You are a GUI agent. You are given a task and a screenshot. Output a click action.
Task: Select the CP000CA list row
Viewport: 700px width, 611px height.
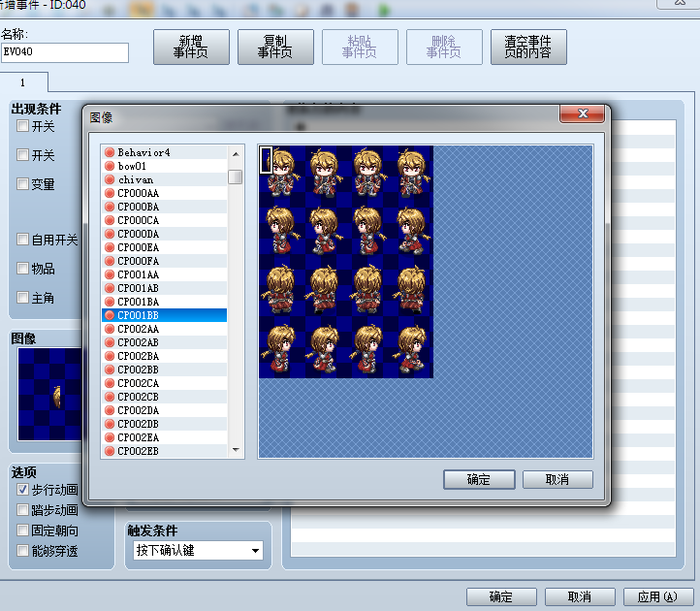[x=164, y=220]
